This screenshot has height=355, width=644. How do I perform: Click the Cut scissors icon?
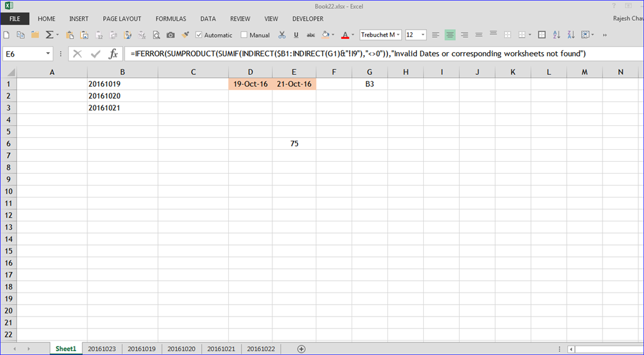[281, 35]
